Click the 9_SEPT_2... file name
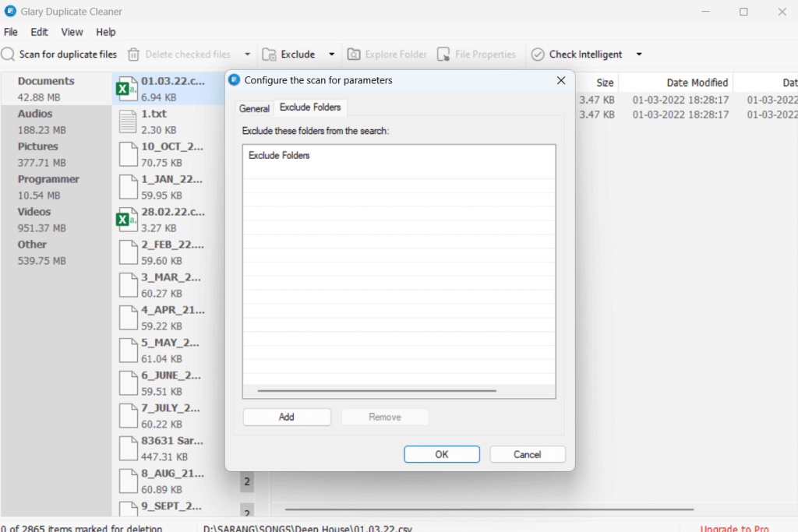This screenshot has height=532, width=798. [x=171, y=506]
